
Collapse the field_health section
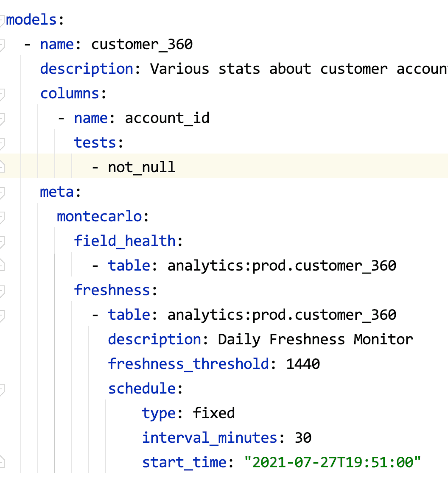(2, 241)
